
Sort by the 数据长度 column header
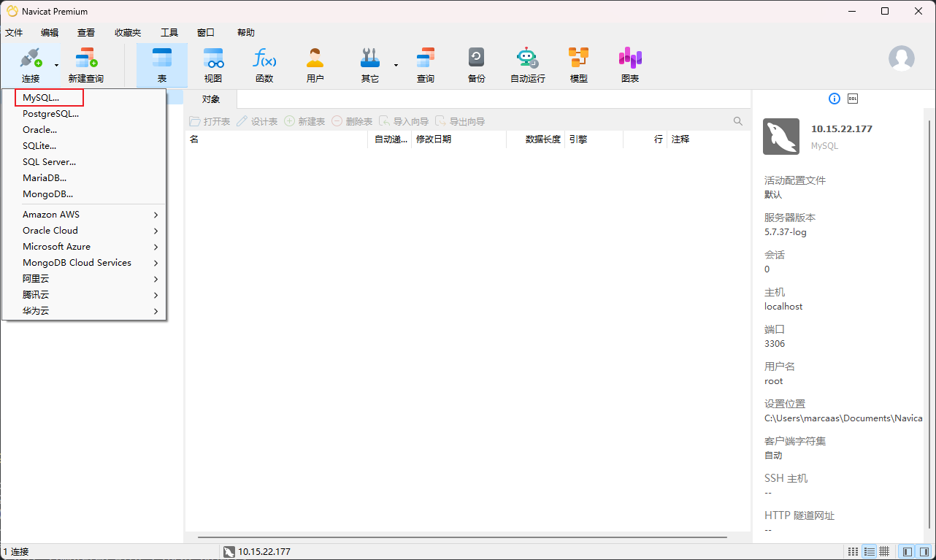pos(535,139)
